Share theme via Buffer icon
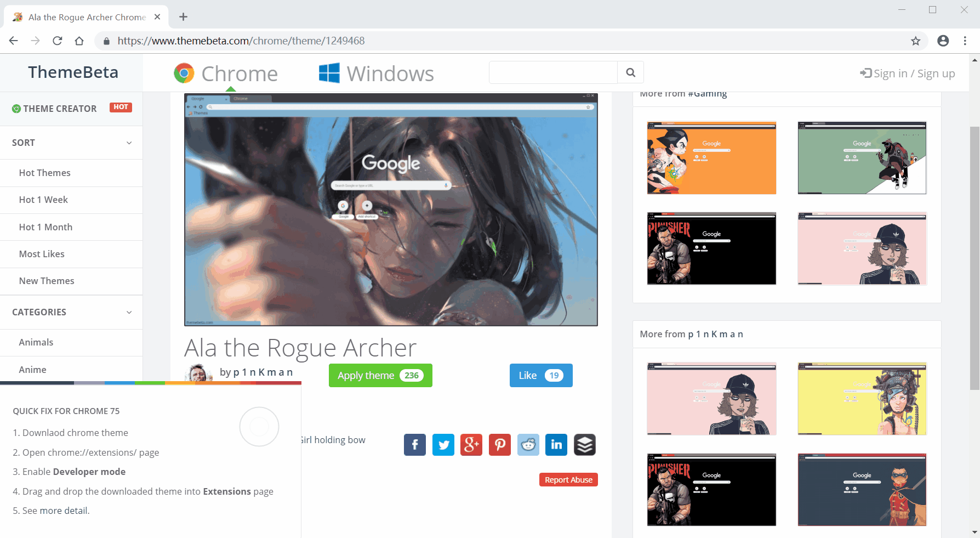The width and height of the screenshot is (980, 538). [x=585, y=445]
